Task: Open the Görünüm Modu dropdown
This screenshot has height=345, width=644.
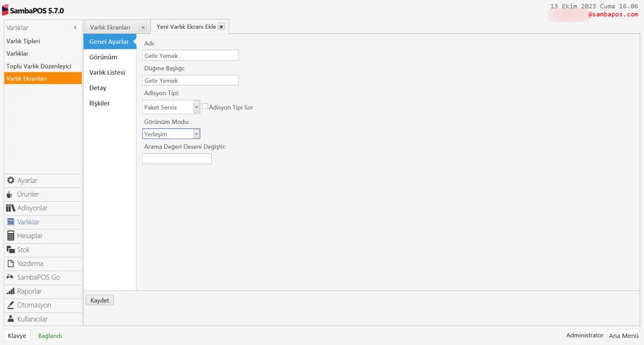Action: (196, 134)
